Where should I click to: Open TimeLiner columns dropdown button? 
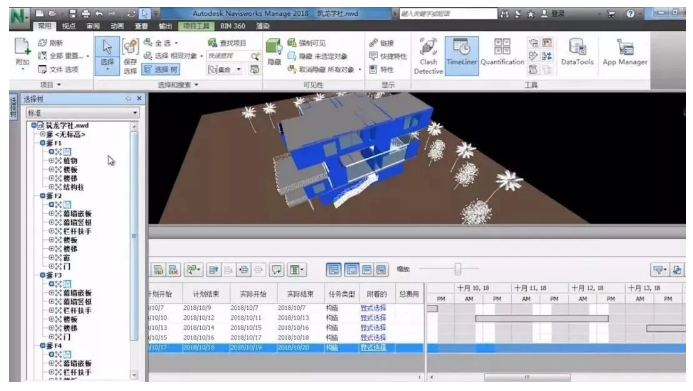296,270
